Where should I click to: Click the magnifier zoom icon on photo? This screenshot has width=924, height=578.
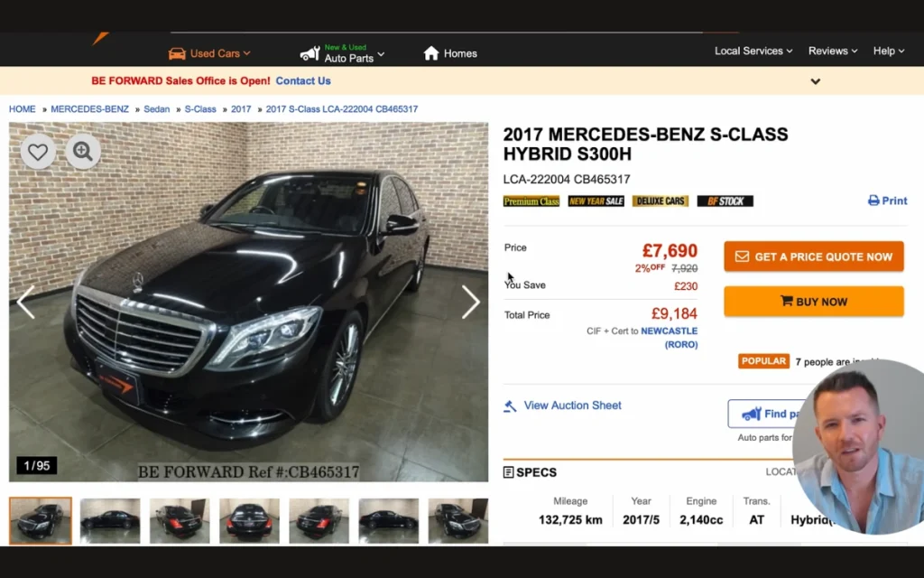click(83, 152)
